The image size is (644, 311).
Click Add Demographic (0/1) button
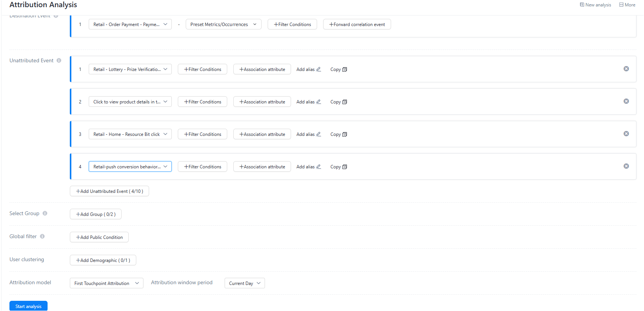click(x=103, y=260)
